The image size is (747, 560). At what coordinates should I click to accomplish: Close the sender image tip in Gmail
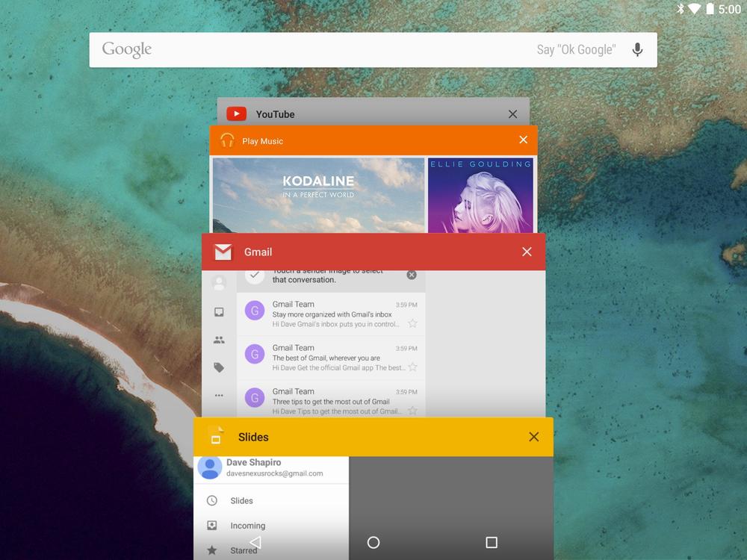(412, 275)
